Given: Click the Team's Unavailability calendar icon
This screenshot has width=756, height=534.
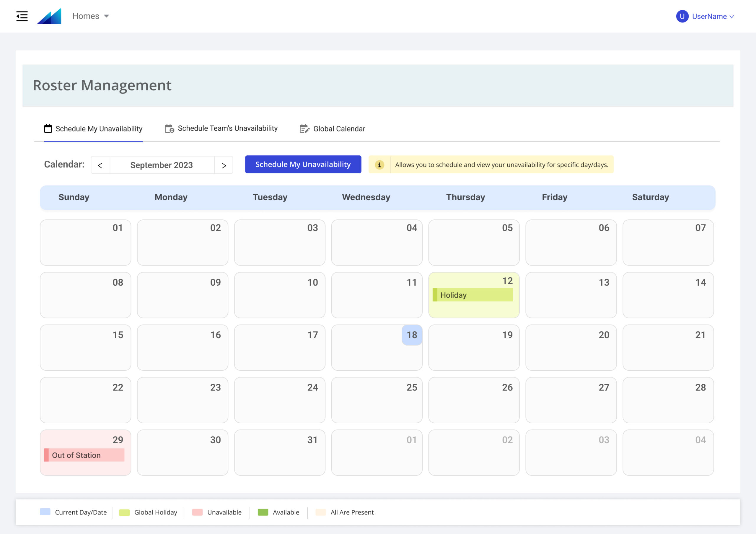Looking at the screenshot, I should [169, 128].
